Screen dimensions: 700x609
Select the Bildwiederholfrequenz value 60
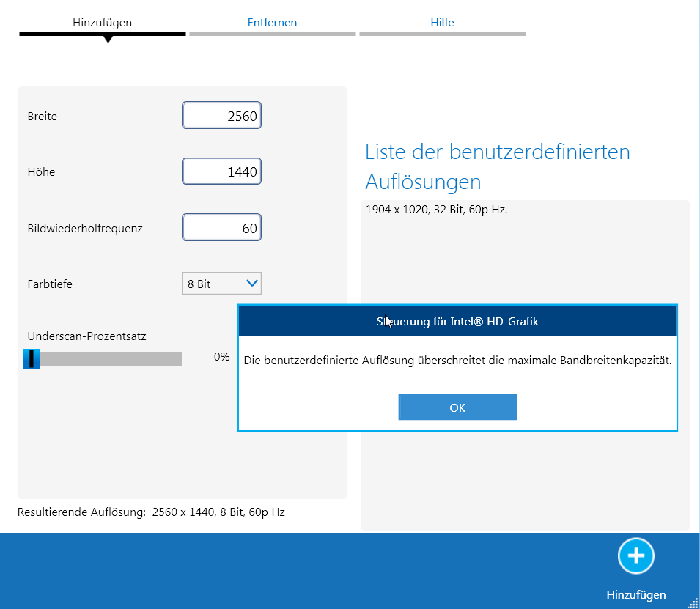point(221,227)
